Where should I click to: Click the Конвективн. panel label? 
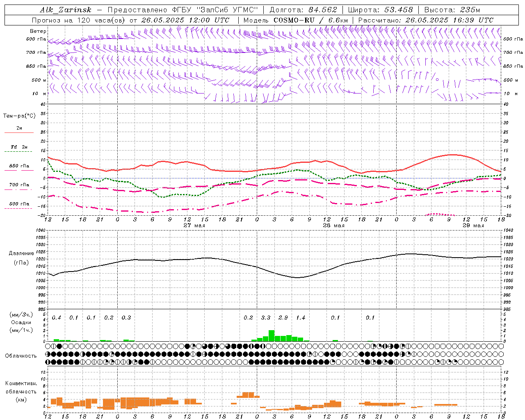(21, 383)
